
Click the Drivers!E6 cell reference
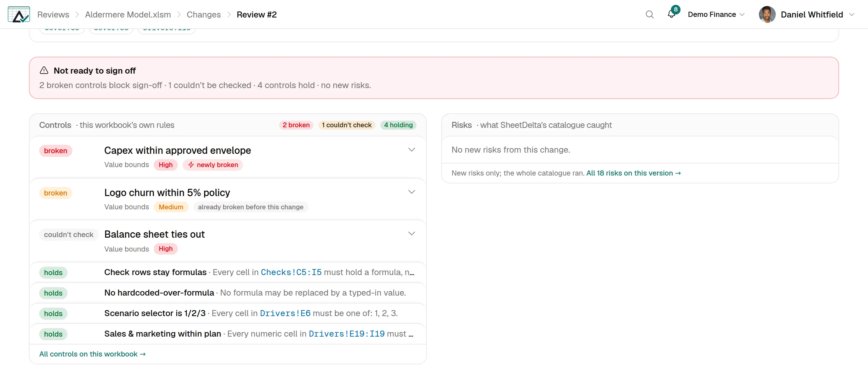(285, 314)
